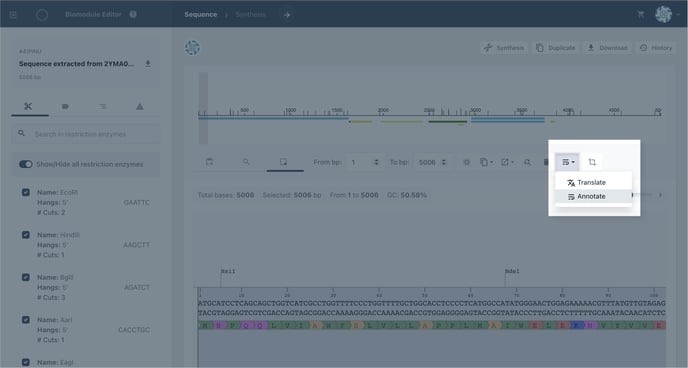
Task: Click the target icon after To bp
Action: 467,162
